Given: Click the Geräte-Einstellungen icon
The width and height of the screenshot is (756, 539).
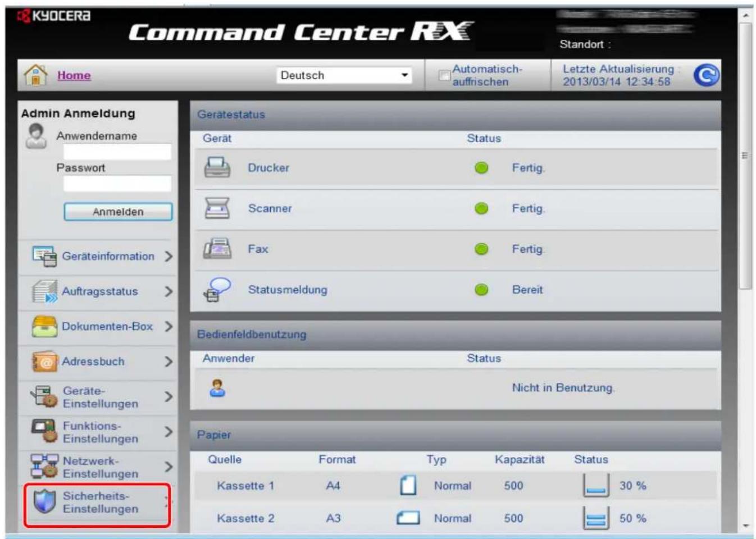Looking at the screenshot, I should [44, 396].
